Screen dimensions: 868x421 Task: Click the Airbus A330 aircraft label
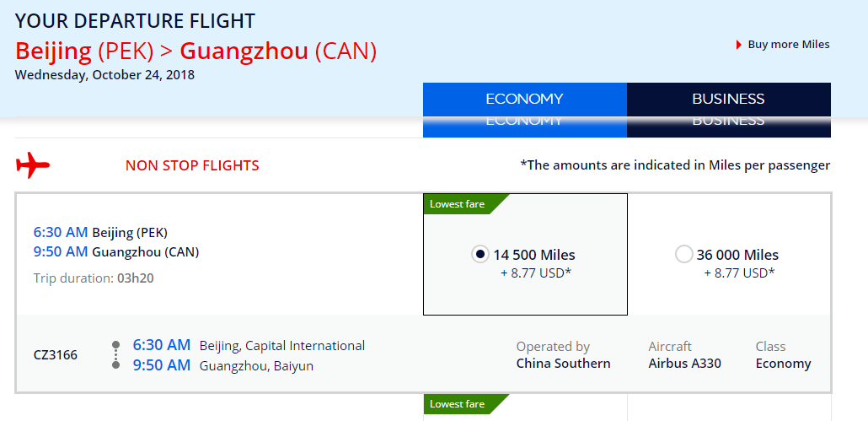pos(685,364)
